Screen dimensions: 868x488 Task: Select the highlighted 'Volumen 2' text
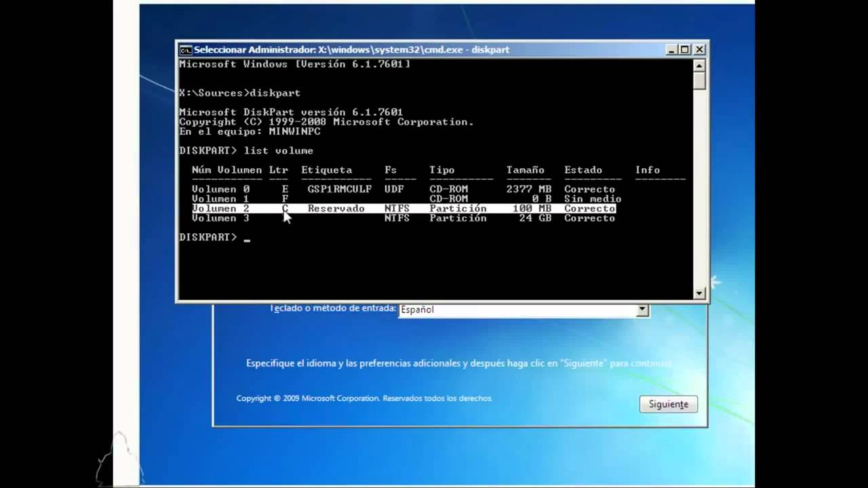pos(220,209)
